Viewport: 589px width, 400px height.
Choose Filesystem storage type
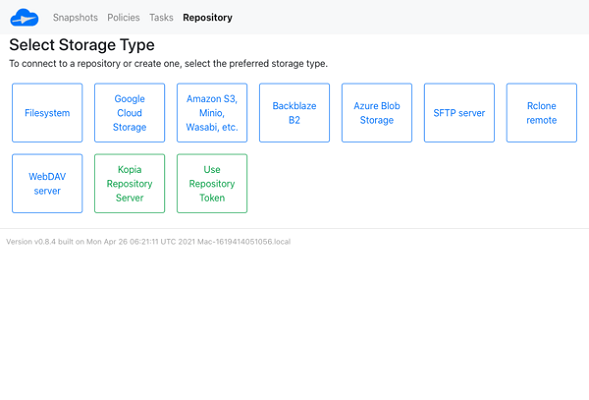[x=47, y=113]
